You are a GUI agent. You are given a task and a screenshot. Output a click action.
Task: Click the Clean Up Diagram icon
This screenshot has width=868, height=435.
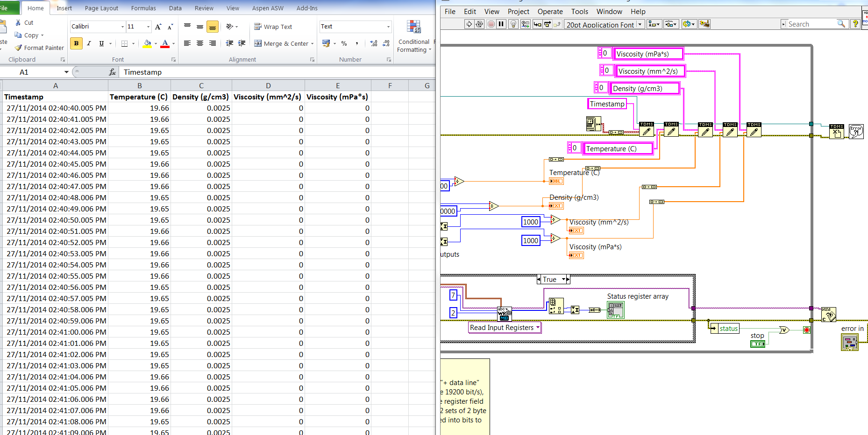704,24
